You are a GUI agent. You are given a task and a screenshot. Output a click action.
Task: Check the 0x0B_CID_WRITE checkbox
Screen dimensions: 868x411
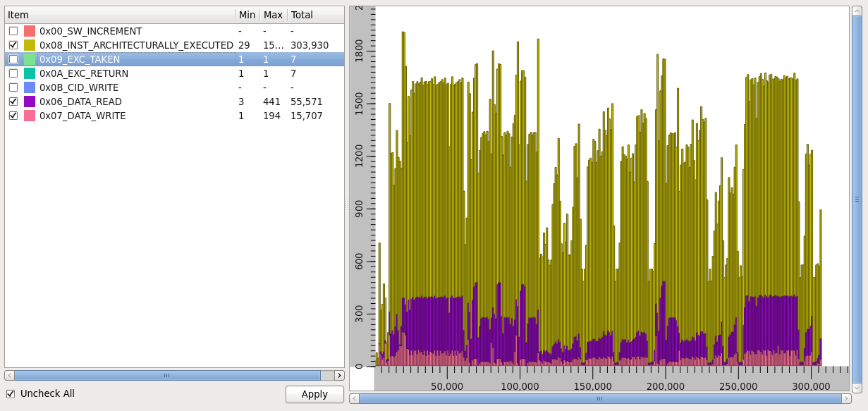(x=13, y=87)
